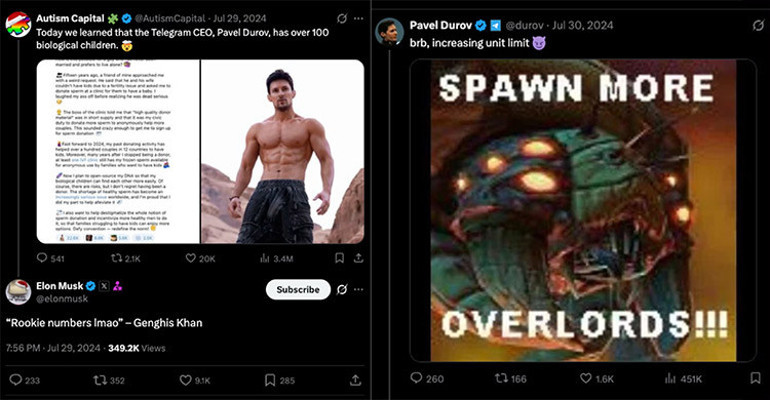Viewport: 770px width, 400px height.
Task: Repost Pavel Durov's tweet with 166 reposts
Action: click(x=502, y=378)
